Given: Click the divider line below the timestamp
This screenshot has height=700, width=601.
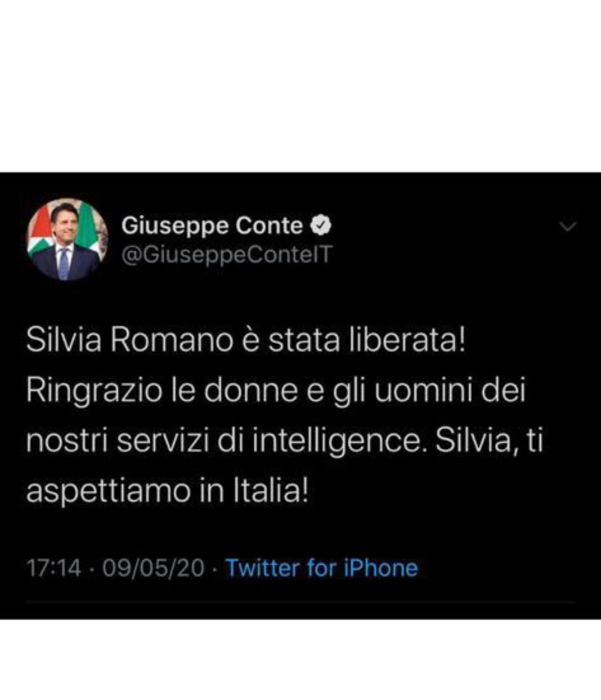Looking at the screenshot, I should (300, 602).
